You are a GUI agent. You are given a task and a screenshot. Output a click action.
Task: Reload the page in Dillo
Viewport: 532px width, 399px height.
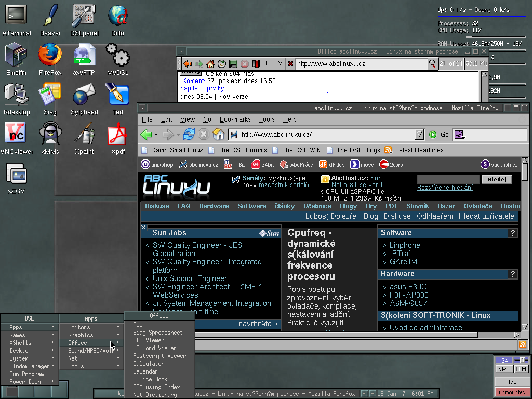(x=221, y=64)
